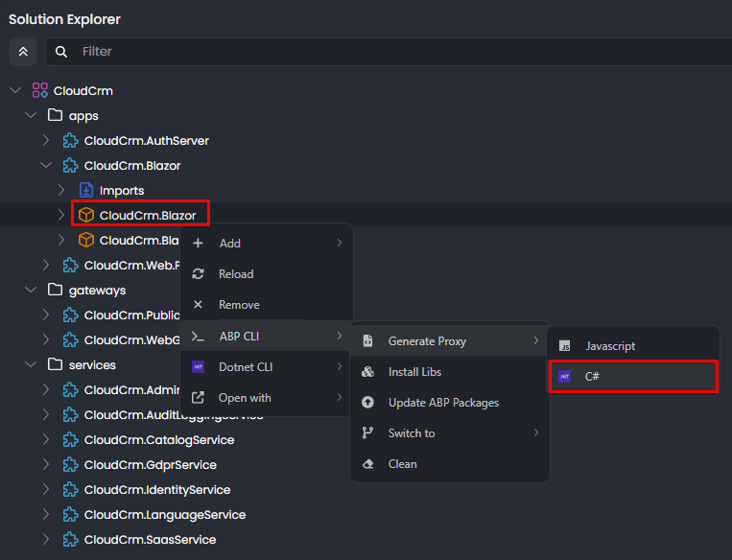Click the CloudCrm solution root icon
The image size is (732, 560).
tap(39, 90)
